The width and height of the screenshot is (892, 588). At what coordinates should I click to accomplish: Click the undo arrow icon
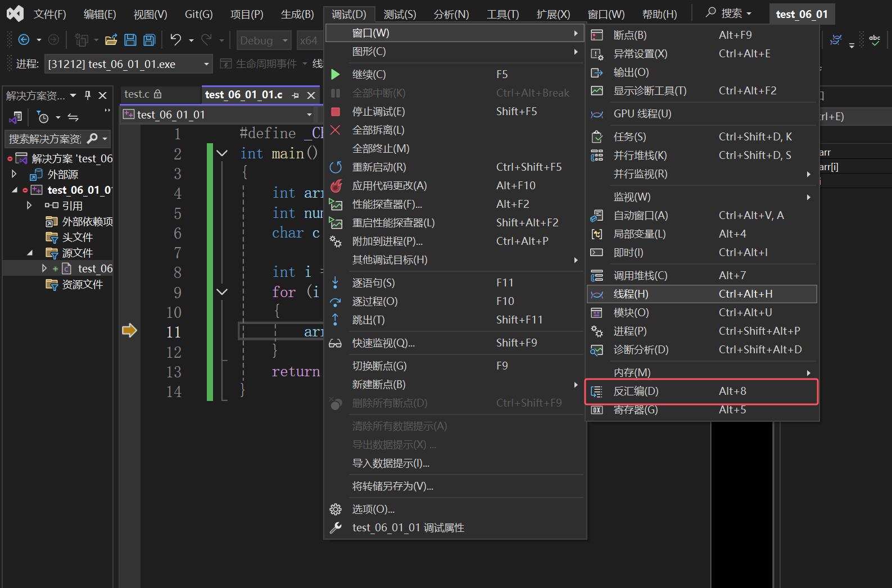pos(176,40)
